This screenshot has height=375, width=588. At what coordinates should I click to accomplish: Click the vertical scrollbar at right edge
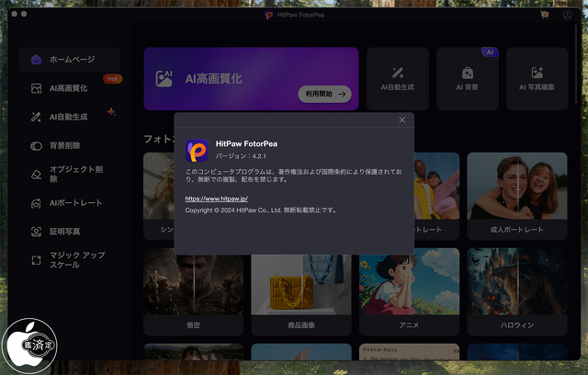click(577, 63)
